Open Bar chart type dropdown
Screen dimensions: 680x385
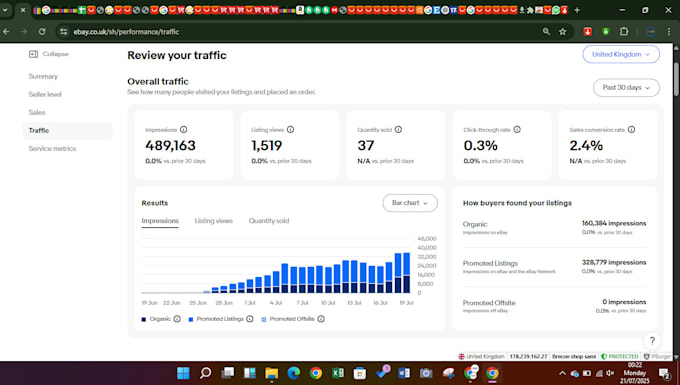(x=410, y=203)
